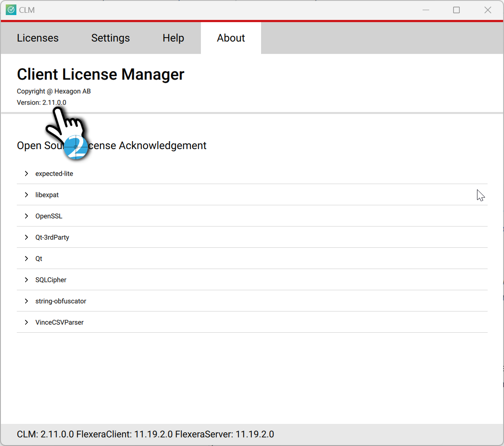Click the expected-lite label
504x446 pixels.
[x=54, y=173]
